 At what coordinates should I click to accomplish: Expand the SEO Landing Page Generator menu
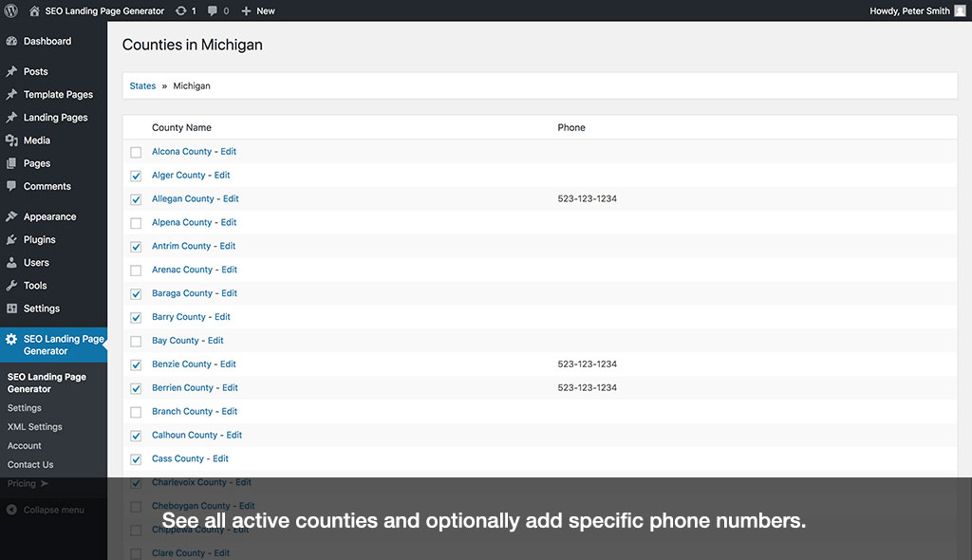point(63,345)
